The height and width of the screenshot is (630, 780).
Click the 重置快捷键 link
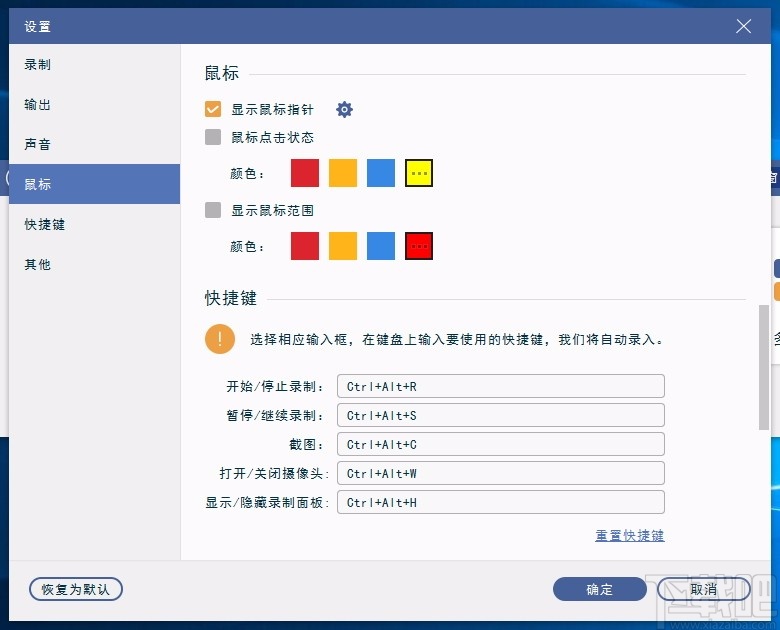(x=630, y=535)
